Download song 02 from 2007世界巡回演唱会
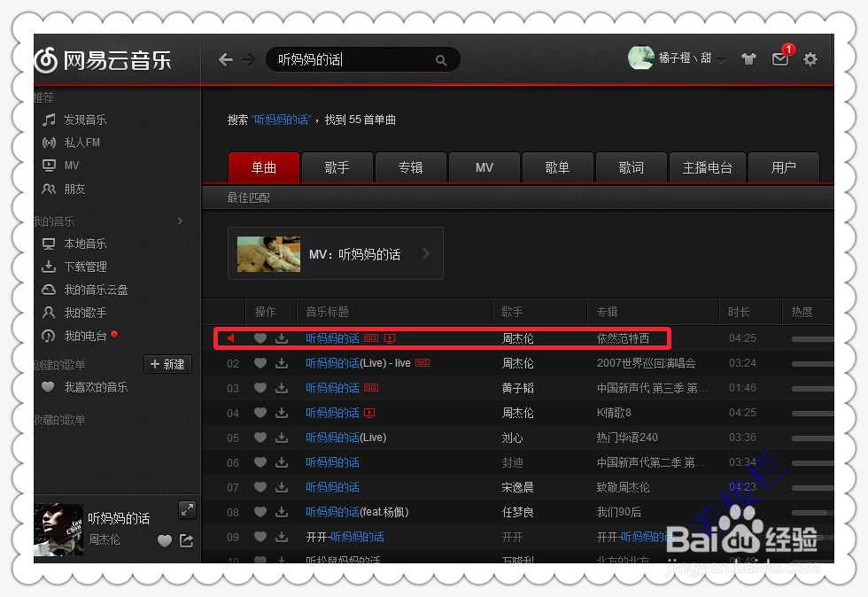868x597 pixels. (x=282, y=363)
